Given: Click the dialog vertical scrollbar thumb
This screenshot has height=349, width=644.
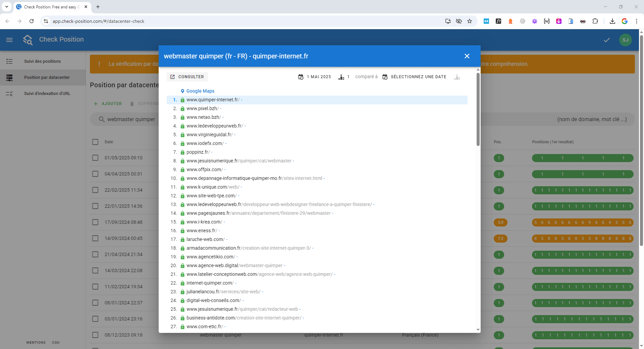Looking at the screenshot, I should (478, 109).
